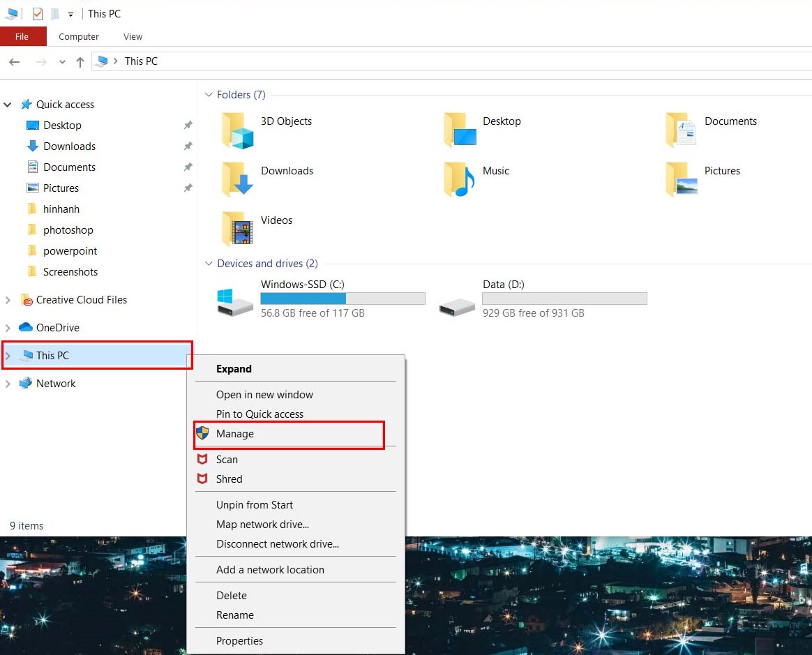Screen dimensions: 812x655
Task: Click This PC in the address bar
Action: click(141, 61)
